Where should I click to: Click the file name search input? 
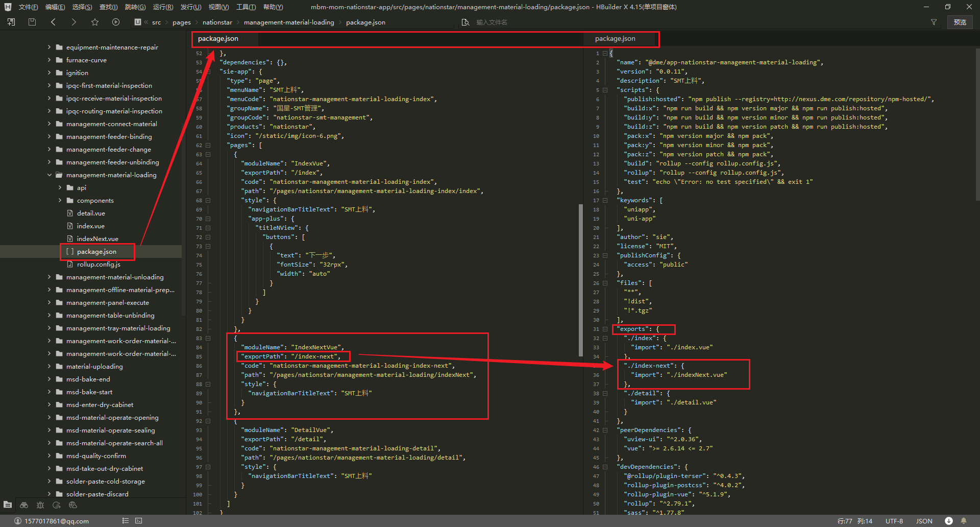(492, 22)
